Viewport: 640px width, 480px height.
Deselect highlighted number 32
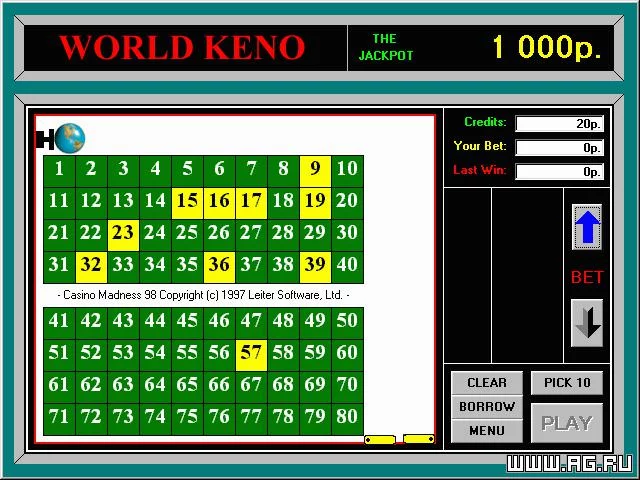91,267
